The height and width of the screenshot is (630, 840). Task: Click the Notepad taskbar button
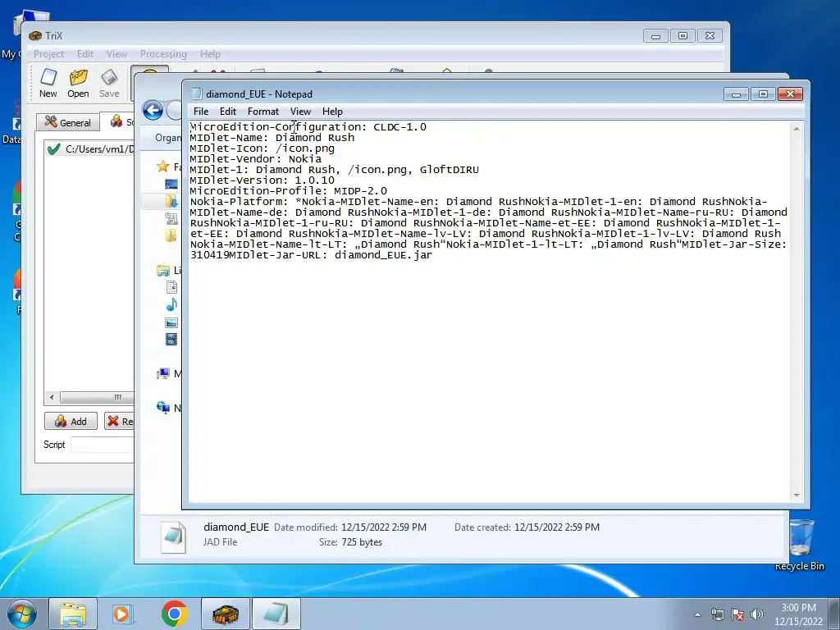coord(276,614)
